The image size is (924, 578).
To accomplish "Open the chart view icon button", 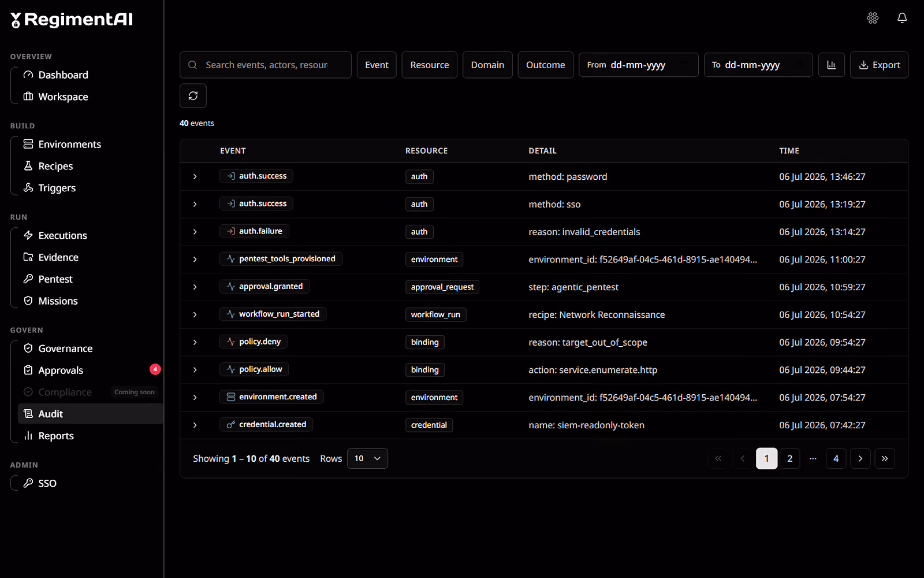I will pos(832,65).
